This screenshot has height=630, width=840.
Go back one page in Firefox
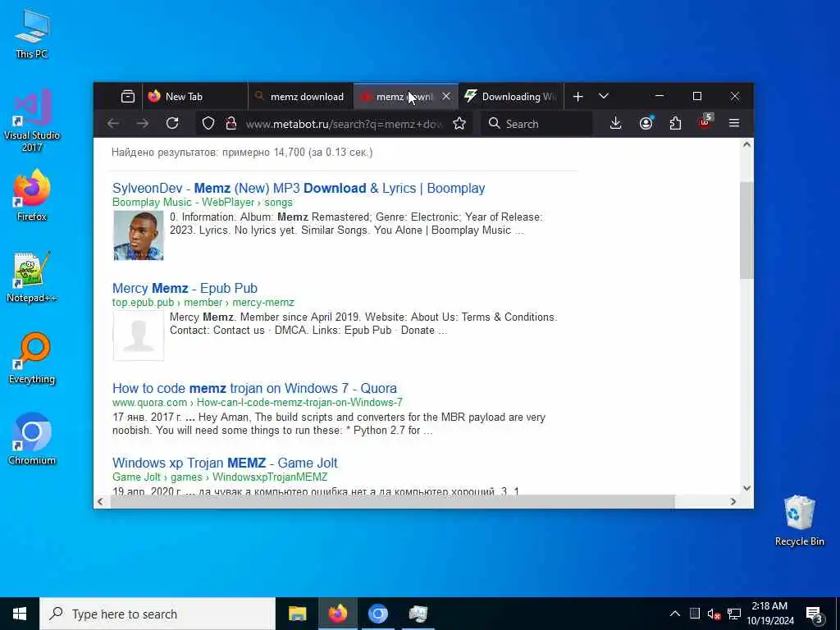[113, 124]
